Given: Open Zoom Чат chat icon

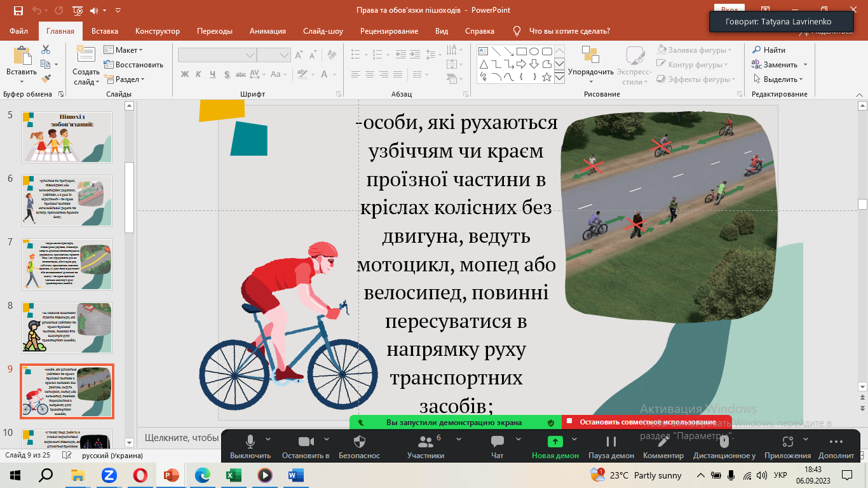Looking at the screenshot, I should click(x=498, y=445).
